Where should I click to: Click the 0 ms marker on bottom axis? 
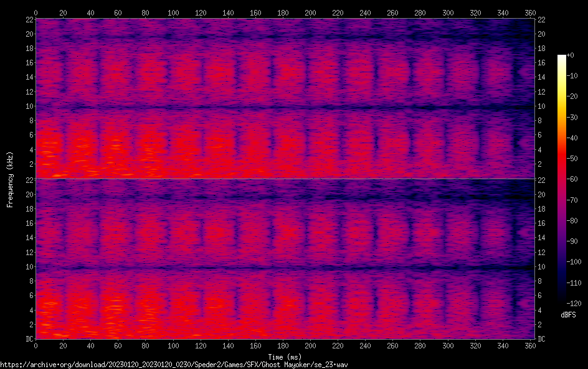[36, 346]
